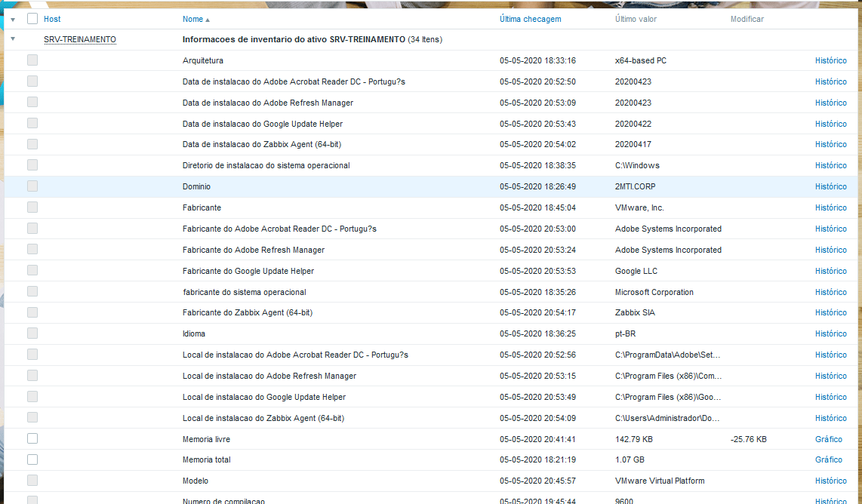
Task: Click the 'Memoria total' item name
Action: pyautogui.click(x=206, y=459)
